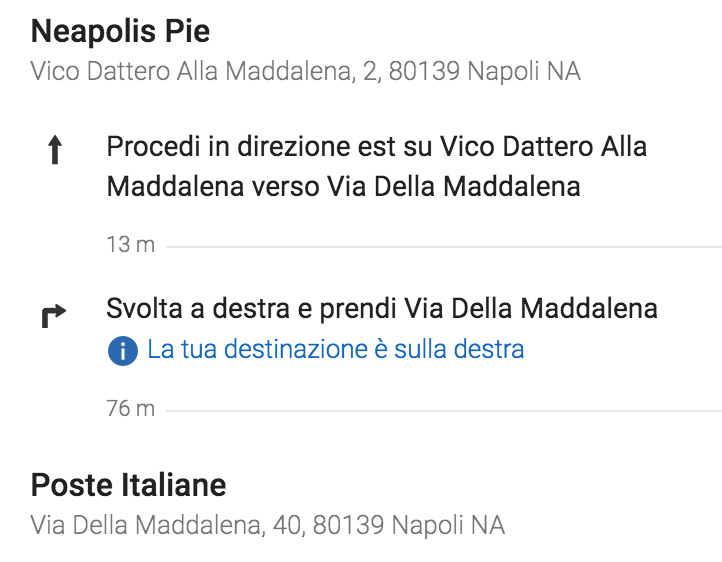Click 'Napoli NA' in the Neapolis Pie address

click(524, 72)
